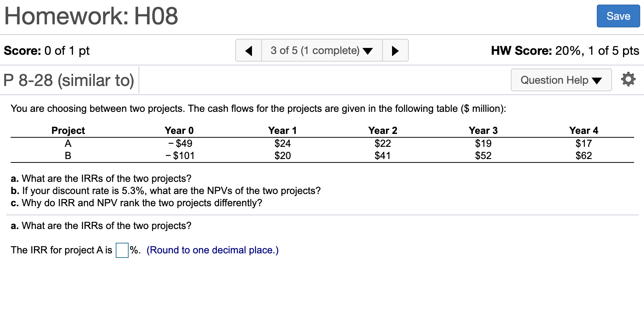The image size is (644, 315).
Task: Click Project B's Year 4 value of $62
Action: pyautogui.click(x=584, y=155)
